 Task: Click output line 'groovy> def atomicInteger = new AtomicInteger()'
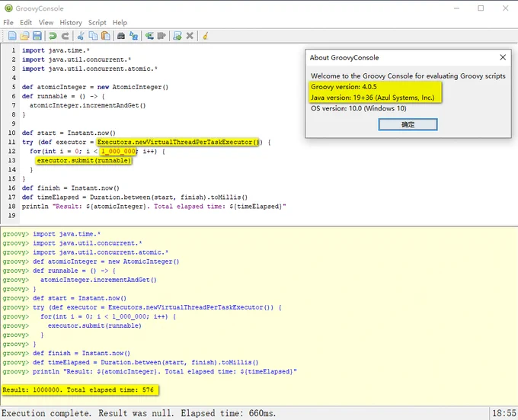[91, 261]
